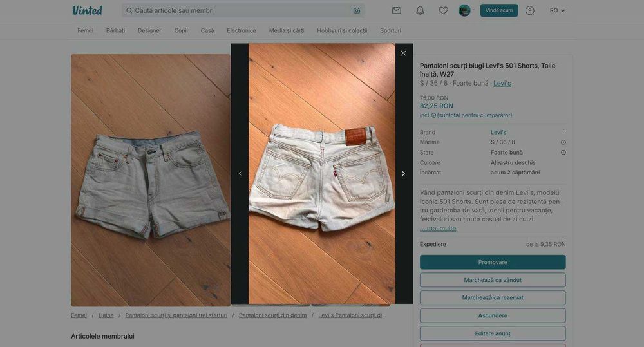
Task: Click the enlarged back-view shorts photo
Action: click(322, 173)
